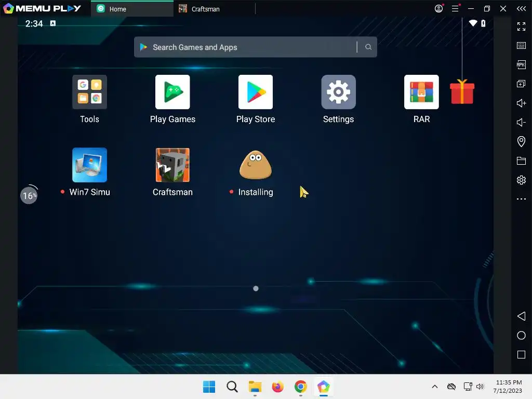Show more sidebar tools ellipsis
Viewport: 532px width, 399px height.
pyautogui.click(x=521, y=199)
